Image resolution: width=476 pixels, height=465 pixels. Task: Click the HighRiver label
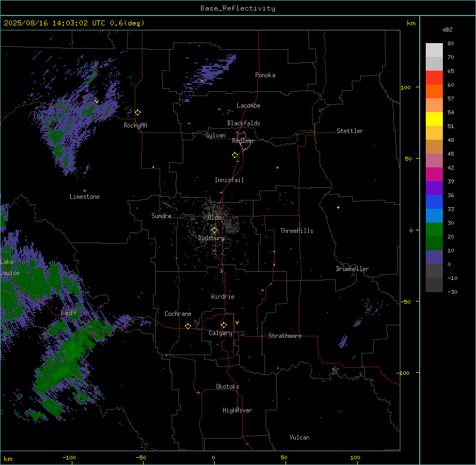coord(237,410)
